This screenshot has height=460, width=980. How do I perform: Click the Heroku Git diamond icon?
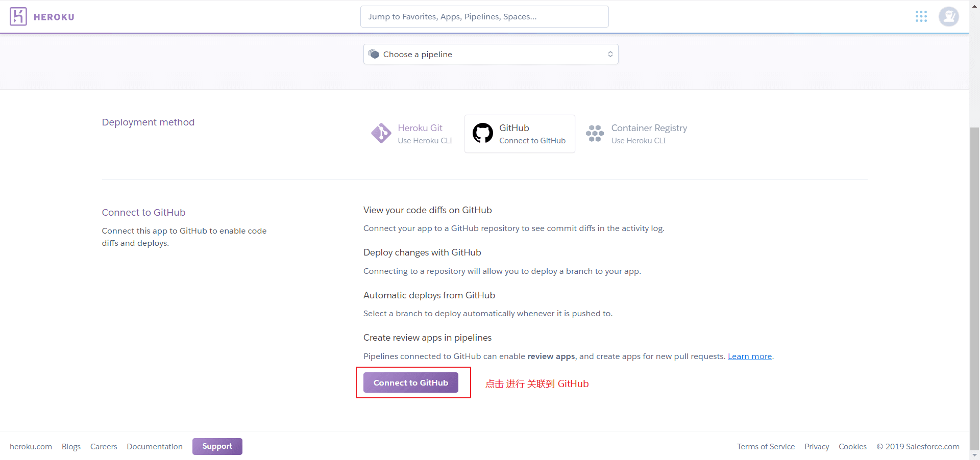(x=381, y=134)
